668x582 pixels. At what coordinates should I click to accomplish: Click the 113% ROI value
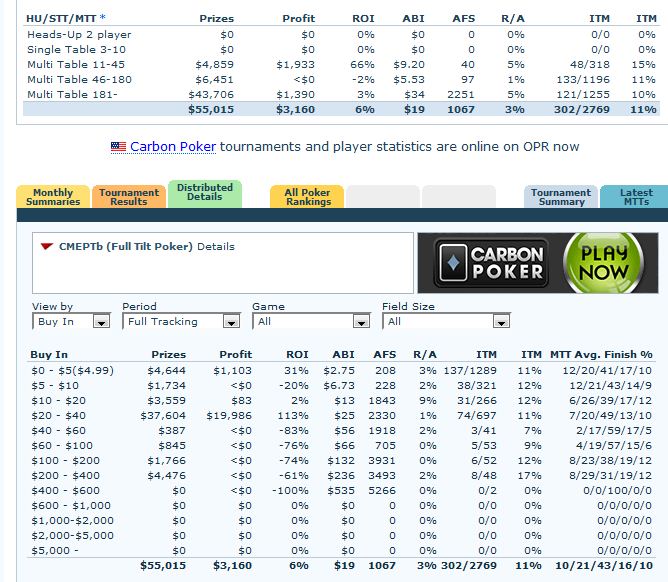click(x=294, y=415)
